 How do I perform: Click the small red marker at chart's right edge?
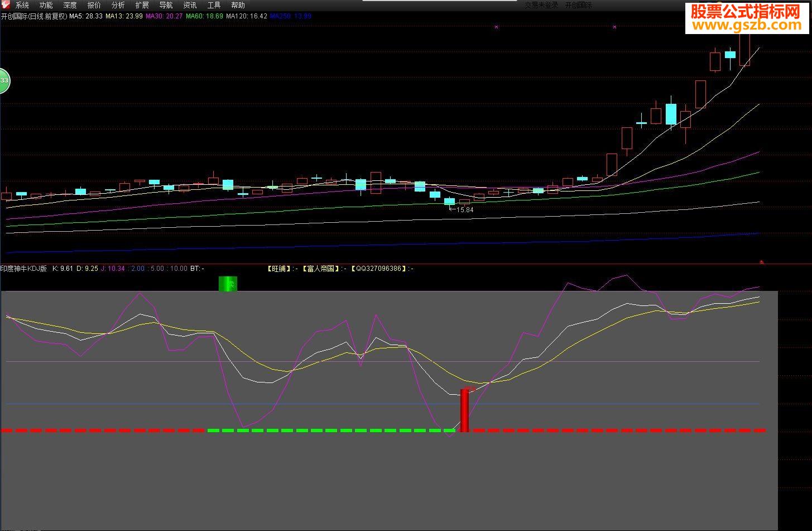click(x=762, y=261)
